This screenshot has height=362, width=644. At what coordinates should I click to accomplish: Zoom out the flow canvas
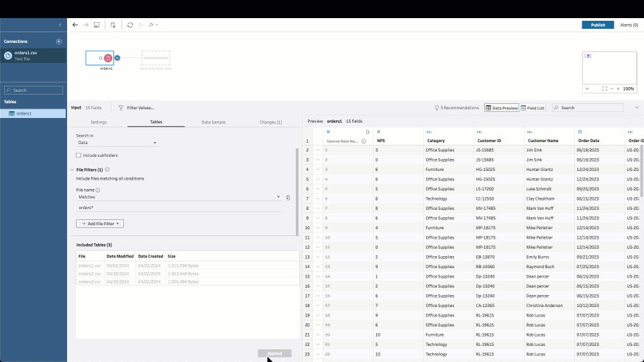pyautogui.click(x=612, y=88)
